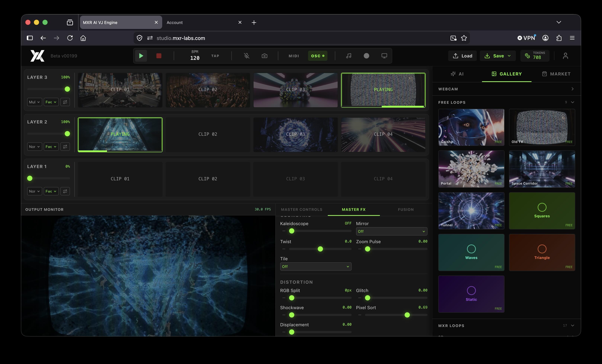Click the TAP tempo button
The width and height of the screenshot is (602, 364).
pos(215,56)
